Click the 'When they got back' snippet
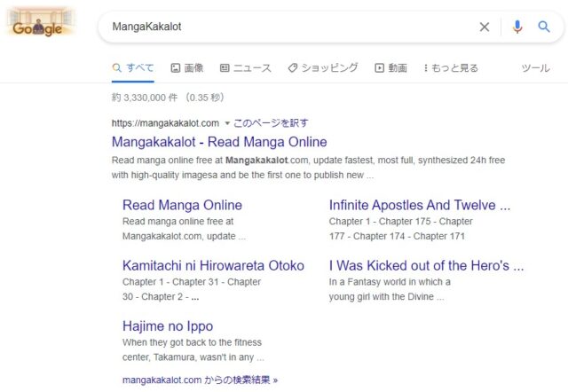 pos(193,349)
